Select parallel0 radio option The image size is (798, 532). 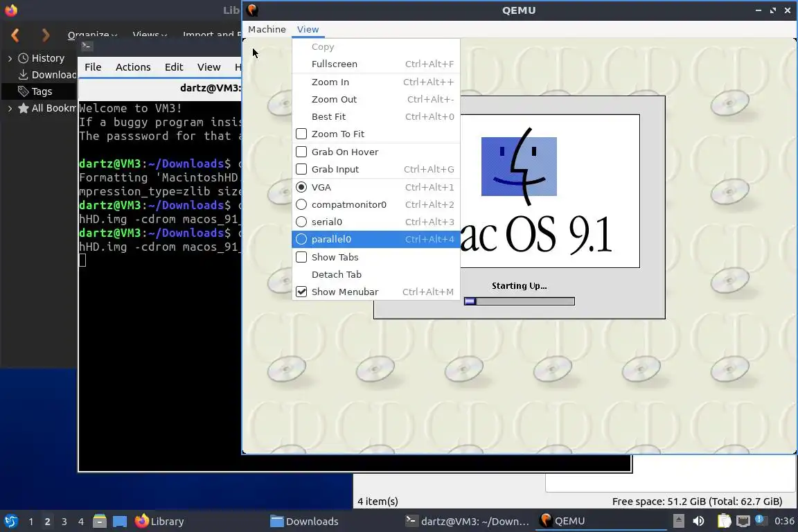(x=301, y=239)
